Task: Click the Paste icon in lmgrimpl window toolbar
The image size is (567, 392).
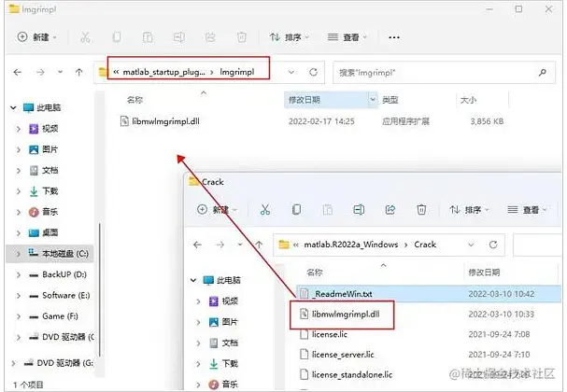Action: pyautogui.click(x=148, y=37)
